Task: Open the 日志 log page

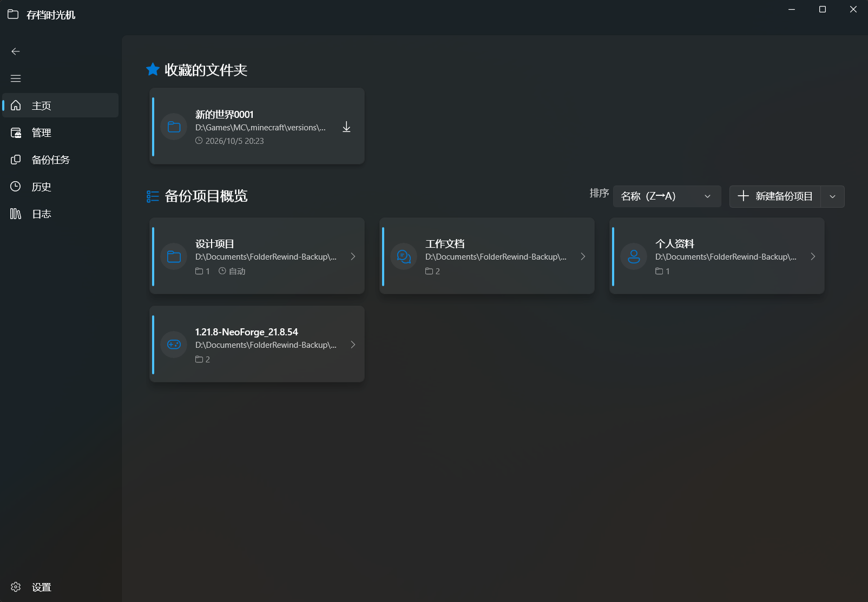Action: coord(61,214)
